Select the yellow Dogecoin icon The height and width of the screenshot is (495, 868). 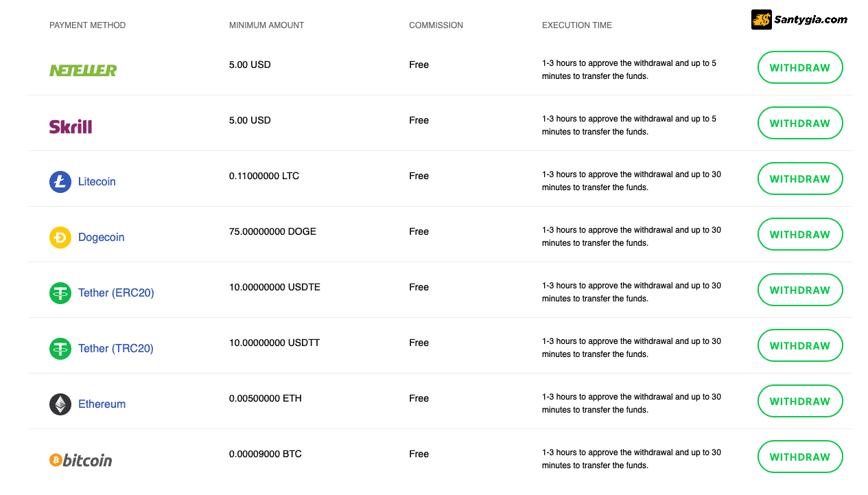(x=60, y=238)
